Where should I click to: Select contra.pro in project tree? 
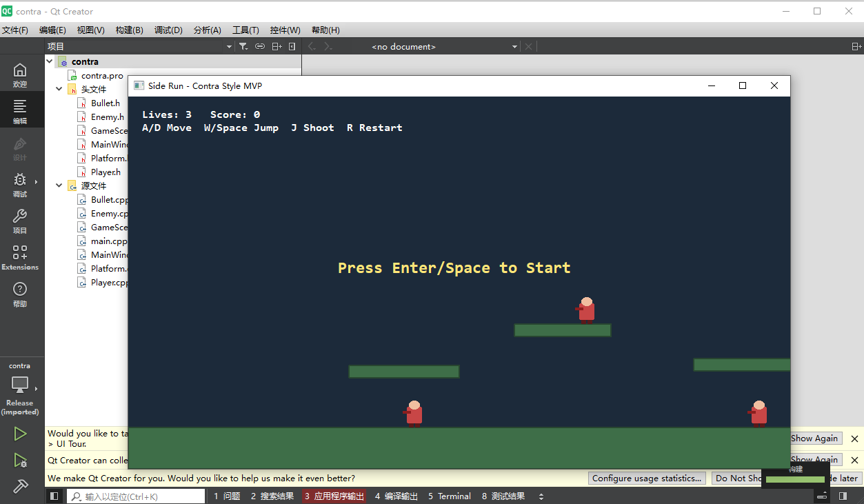click(102, 75)
